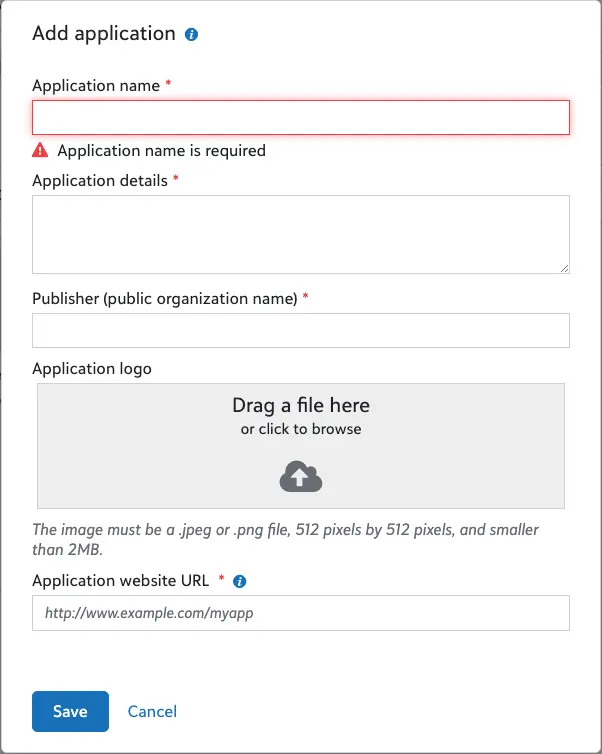Select the Publisher organization name field
Screen dimensions: 602x754
(x=300, y=330)
